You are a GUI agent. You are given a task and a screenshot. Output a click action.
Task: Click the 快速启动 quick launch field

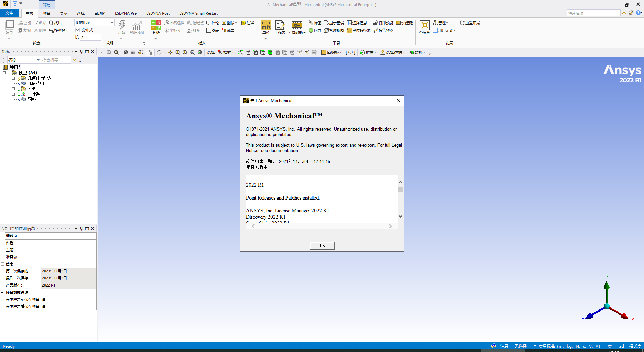593,13
